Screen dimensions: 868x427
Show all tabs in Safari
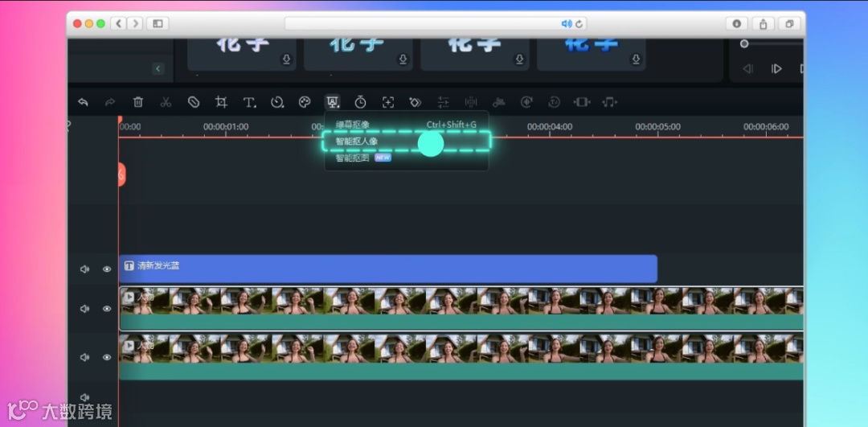789,24
